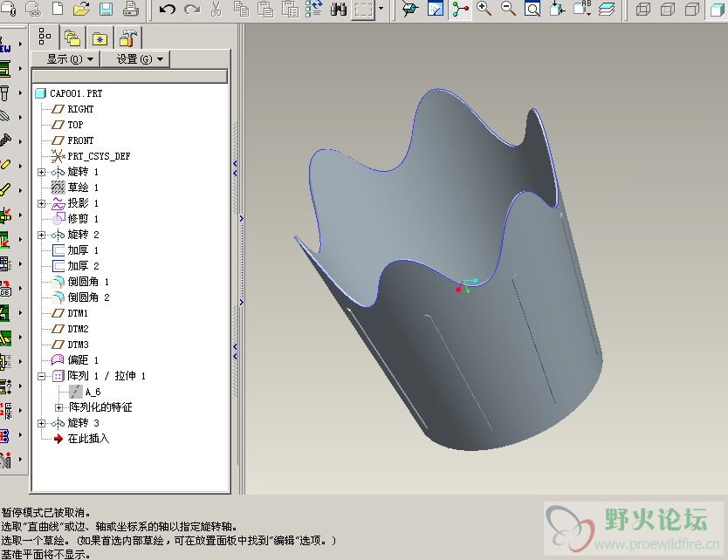Collapse the 阵列 1 / 拉伸 1 node
This screenshot has height=560, width=728.
tap(42, 376)
